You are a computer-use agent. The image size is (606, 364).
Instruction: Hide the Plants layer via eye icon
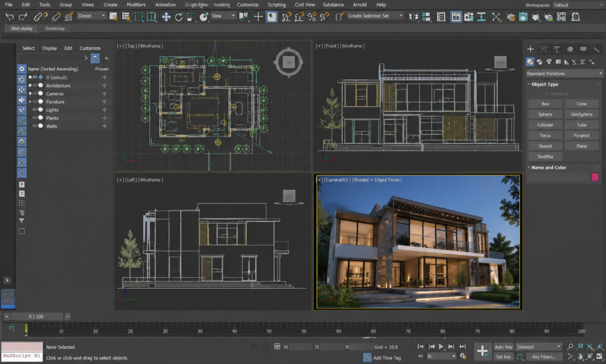tap(35, 118)
